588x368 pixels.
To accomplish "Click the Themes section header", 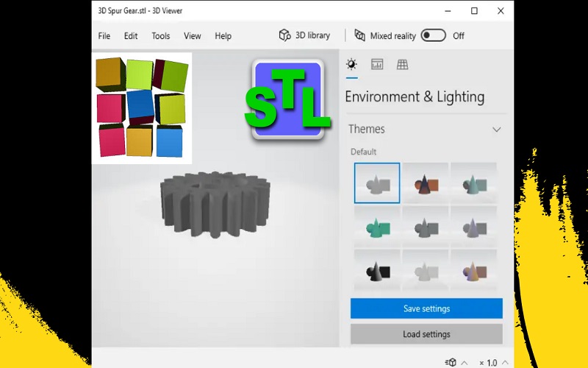I will click(426, 130).
